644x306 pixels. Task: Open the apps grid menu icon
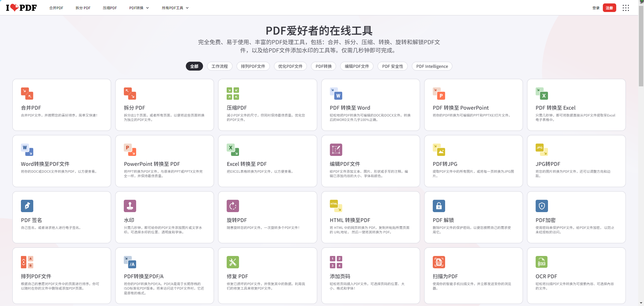click(x=626, y=8)
